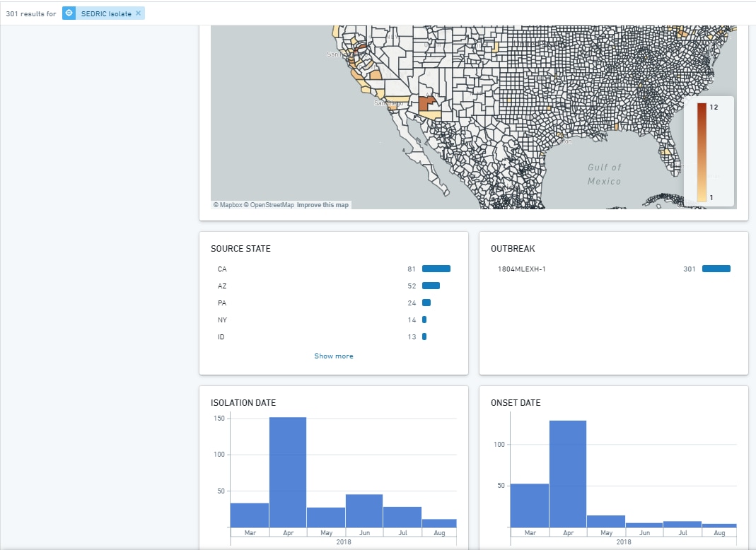Click the 301 results for text
Viewport: 756px width, 550px height.
coord(31,14)
